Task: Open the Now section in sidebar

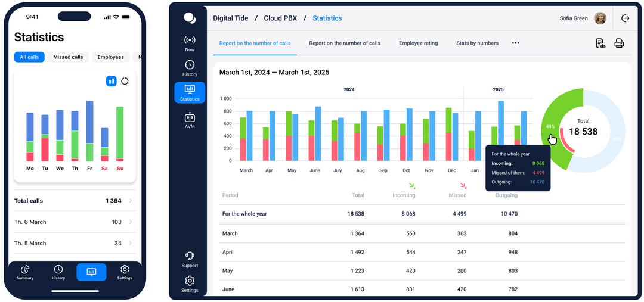Action: (190, 43)
